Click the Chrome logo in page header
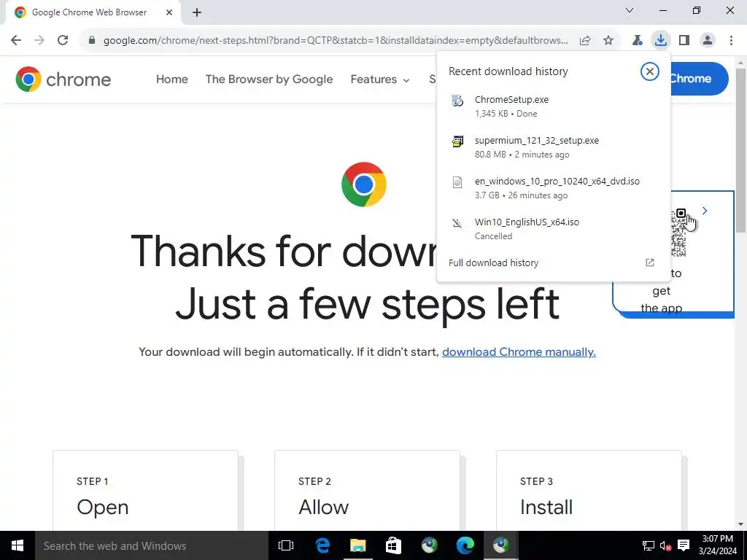Image resolution: width=747 pixels, height=560 pixels. [x=63, y=79]
